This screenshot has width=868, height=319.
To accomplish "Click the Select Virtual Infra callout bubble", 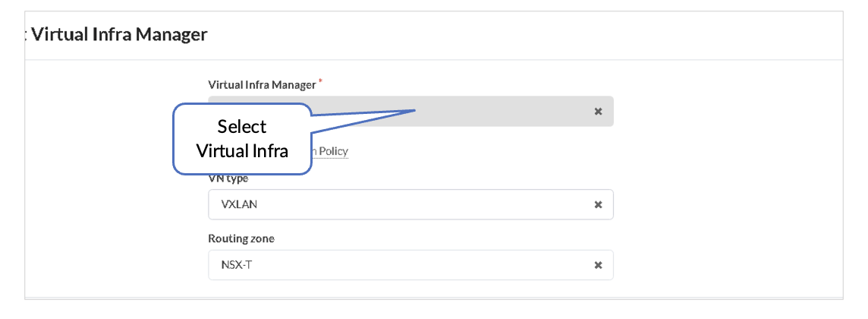I will [242, 139].
